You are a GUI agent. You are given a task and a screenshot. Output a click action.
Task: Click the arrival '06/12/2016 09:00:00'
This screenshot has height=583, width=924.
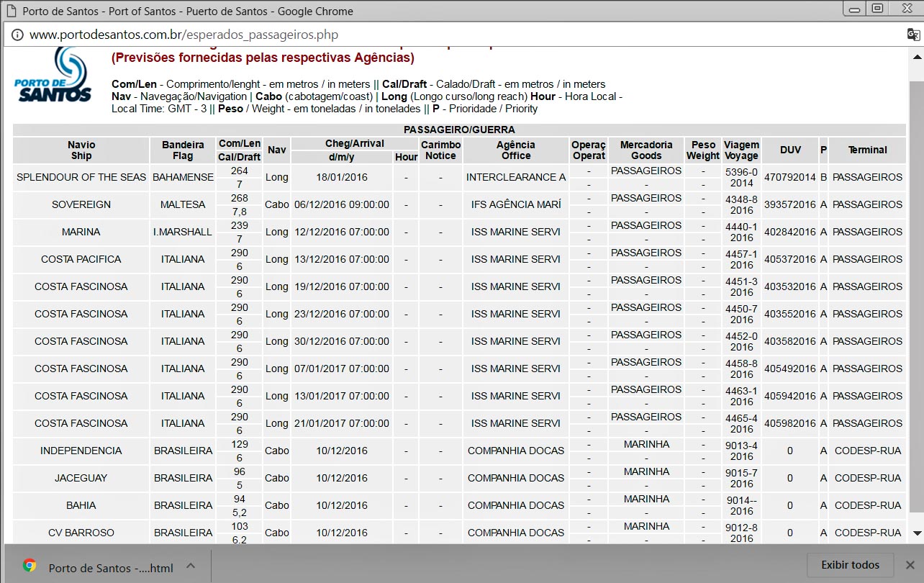tap(342, 204)
